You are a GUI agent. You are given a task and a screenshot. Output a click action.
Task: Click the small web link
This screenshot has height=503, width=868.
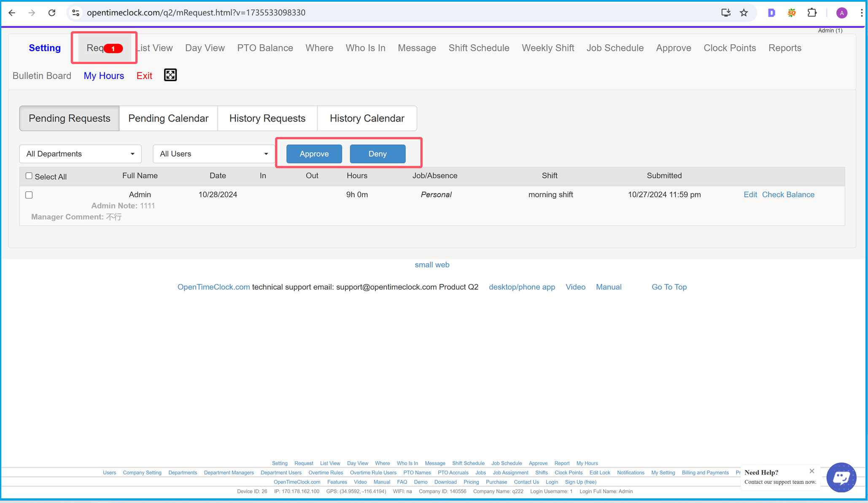(432, 265)
